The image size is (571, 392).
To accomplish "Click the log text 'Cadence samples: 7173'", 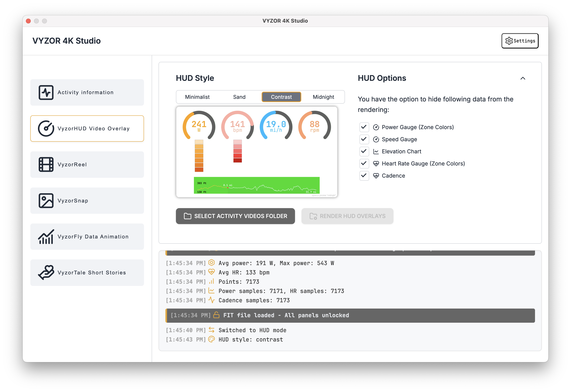I will (254, 300).
